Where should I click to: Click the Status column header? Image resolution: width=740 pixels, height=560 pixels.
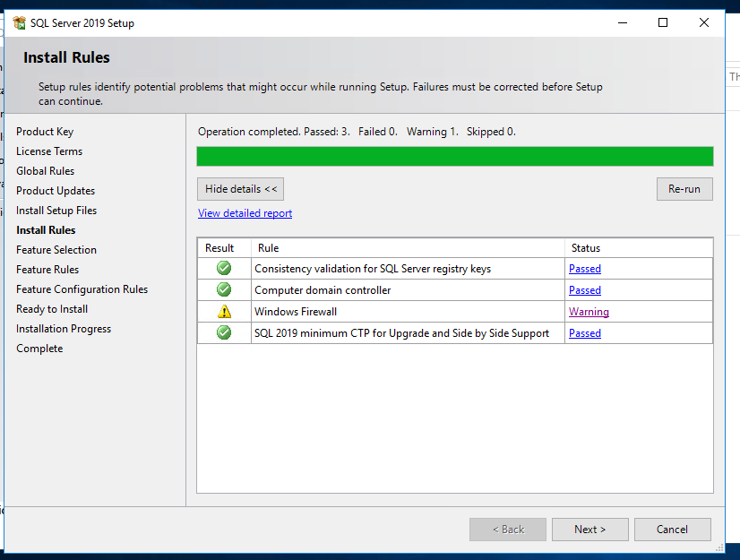[x=639, y=248]
